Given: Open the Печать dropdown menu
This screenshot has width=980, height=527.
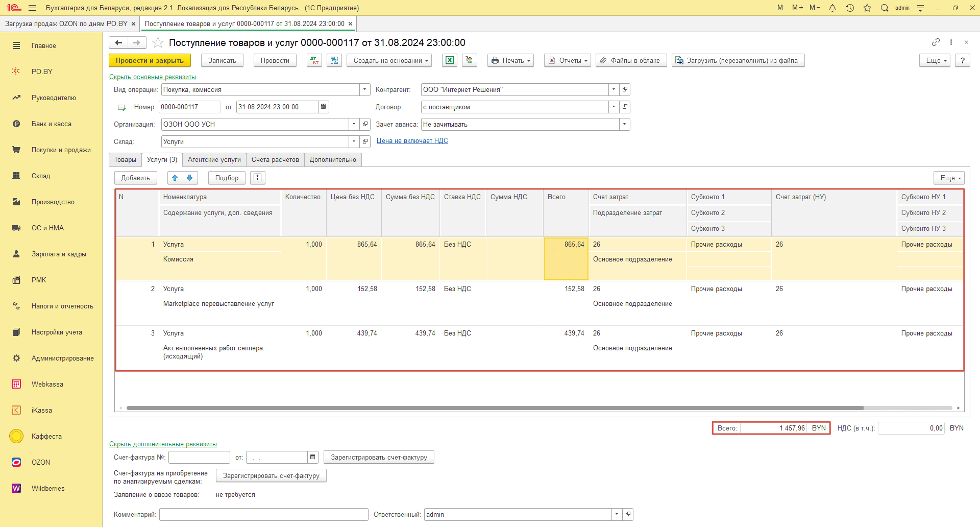Looking at the screenshot, I should [x=510, y=60].
